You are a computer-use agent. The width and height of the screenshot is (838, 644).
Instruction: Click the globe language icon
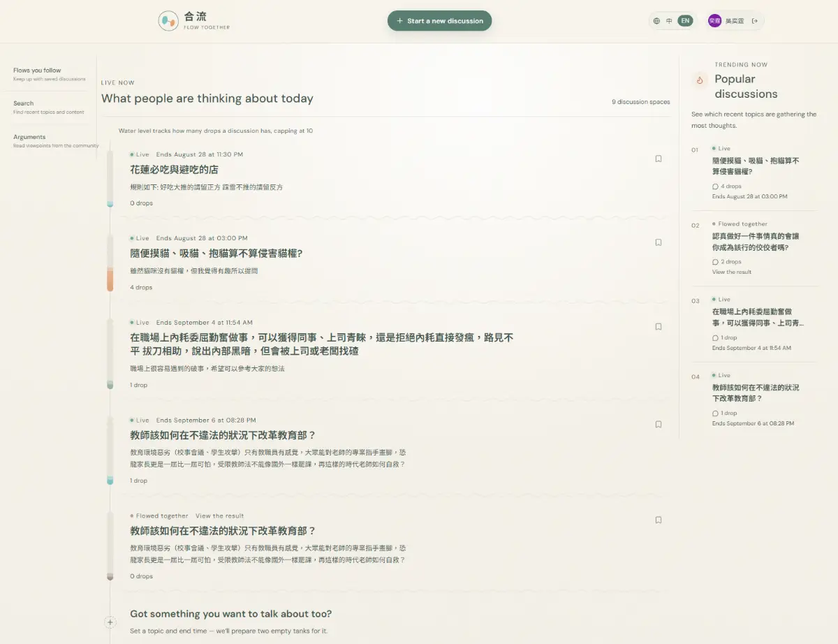click(x=656, y=21)
